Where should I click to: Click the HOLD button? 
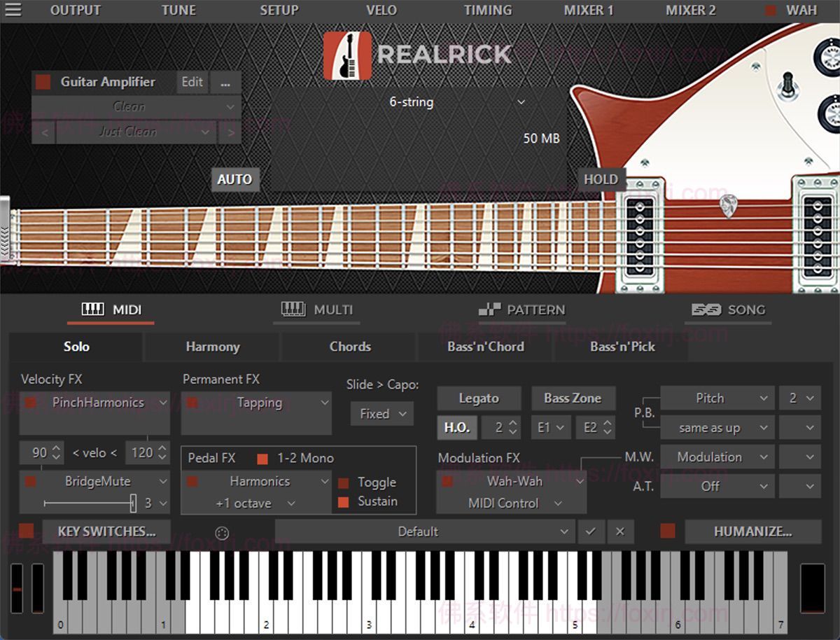pos(601,179)
